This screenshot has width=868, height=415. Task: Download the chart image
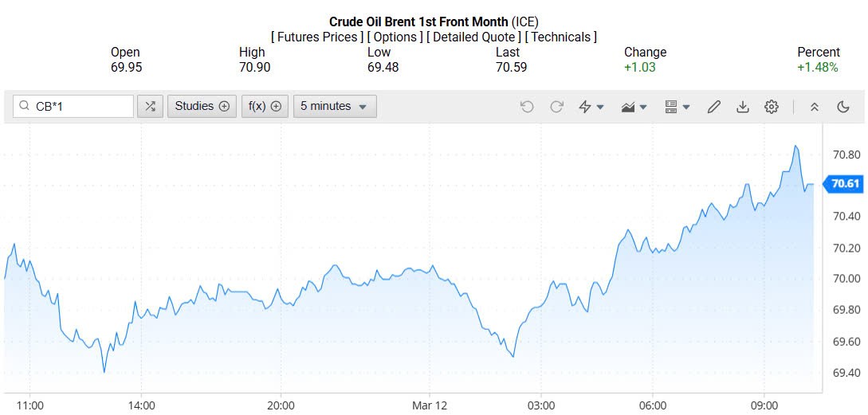[743, 106]
